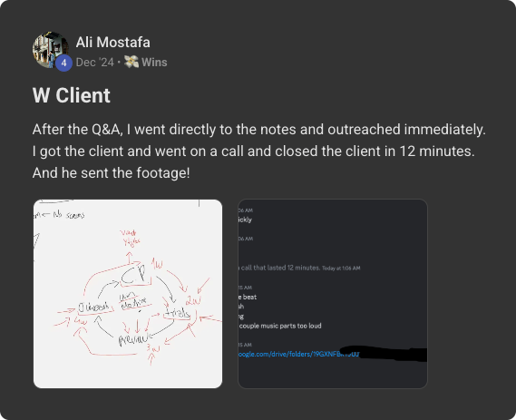Click the previews word in the diagram
The image size is (516, 420).
tap(135, 339)
